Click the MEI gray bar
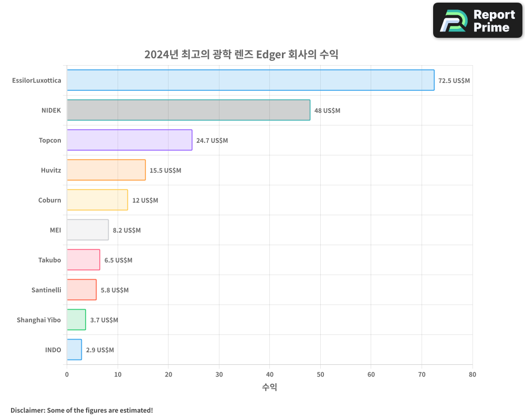This screenshot has height=420, width=525. [87, 230]
